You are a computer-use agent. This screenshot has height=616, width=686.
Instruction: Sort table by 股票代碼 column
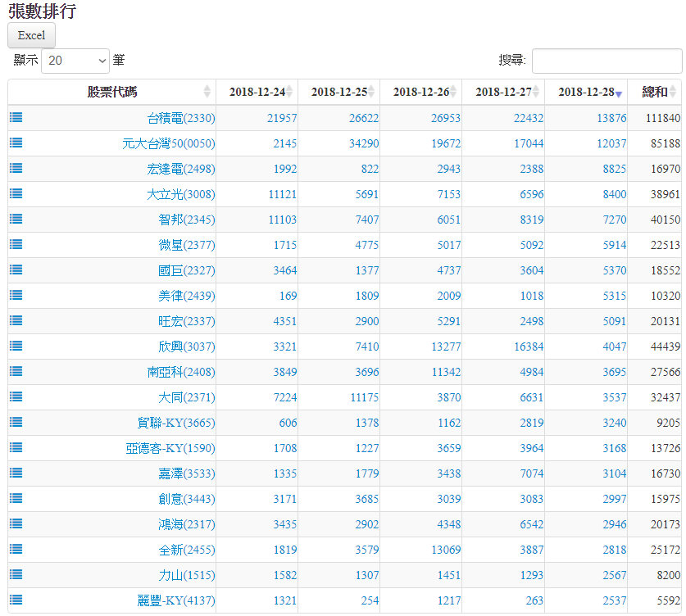tap(112, 92)
